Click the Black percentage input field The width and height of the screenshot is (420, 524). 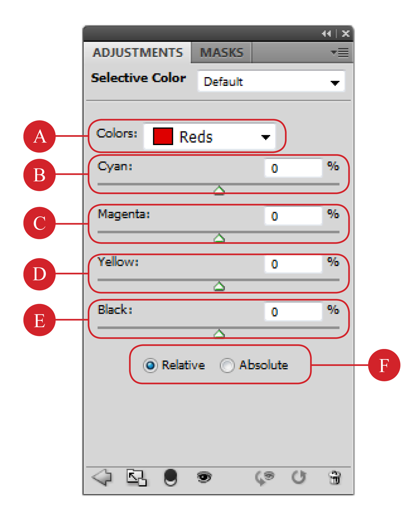[293, 312]
